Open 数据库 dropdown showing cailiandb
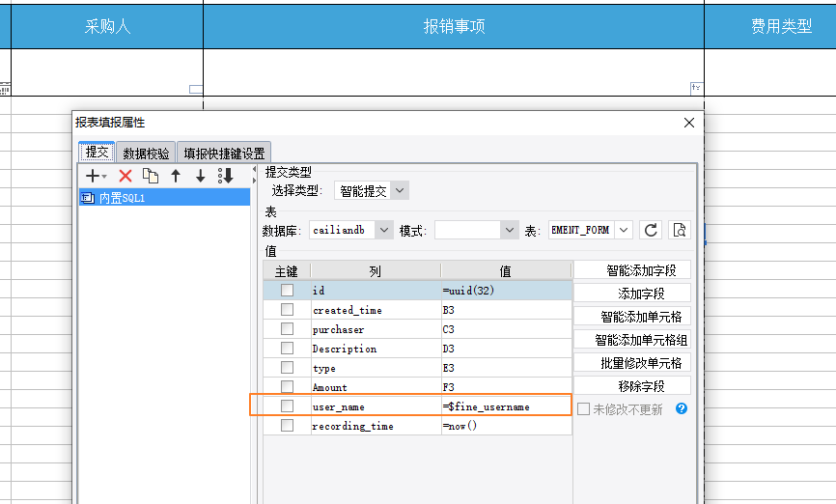 click(x=350, y=230)
